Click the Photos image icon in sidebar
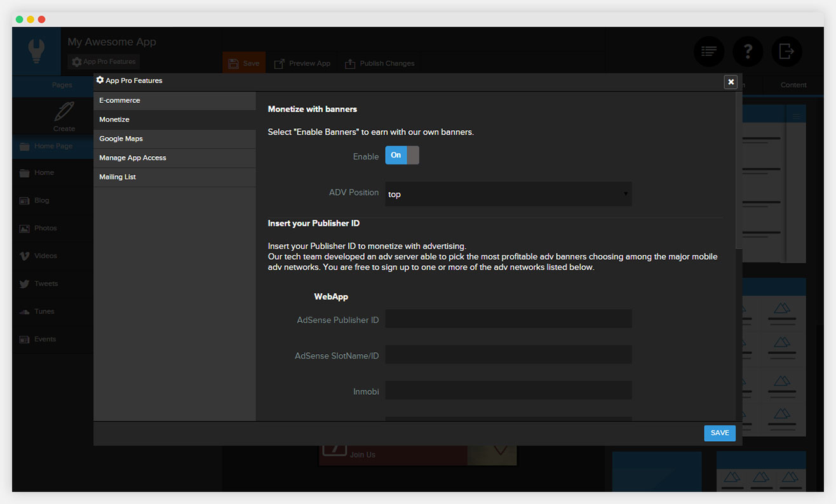 pyautogui.click(x=25, y=229)
